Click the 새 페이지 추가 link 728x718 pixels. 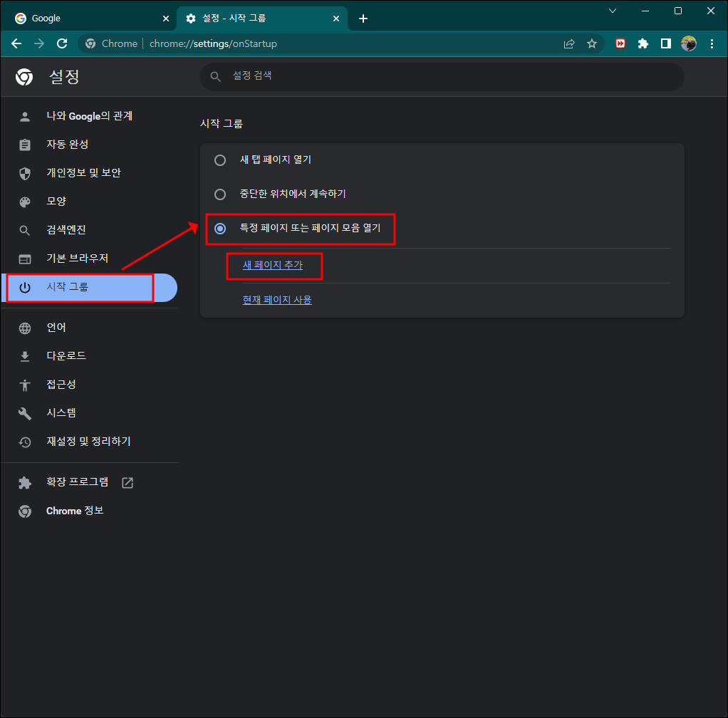pyautogui.click(x=274, y=265)
